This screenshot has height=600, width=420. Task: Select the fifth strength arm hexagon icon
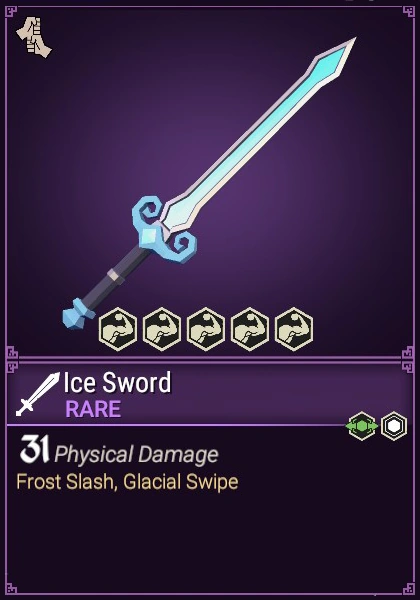coord(294,329)
